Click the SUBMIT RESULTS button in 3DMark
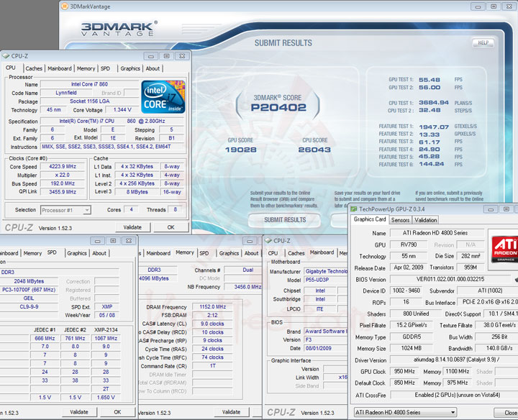 284,220
